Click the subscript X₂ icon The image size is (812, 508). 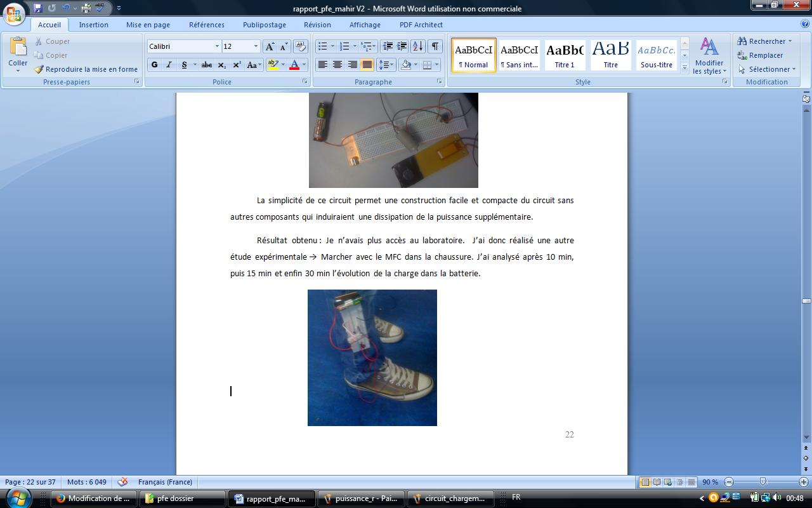click(x=221, y=65)
